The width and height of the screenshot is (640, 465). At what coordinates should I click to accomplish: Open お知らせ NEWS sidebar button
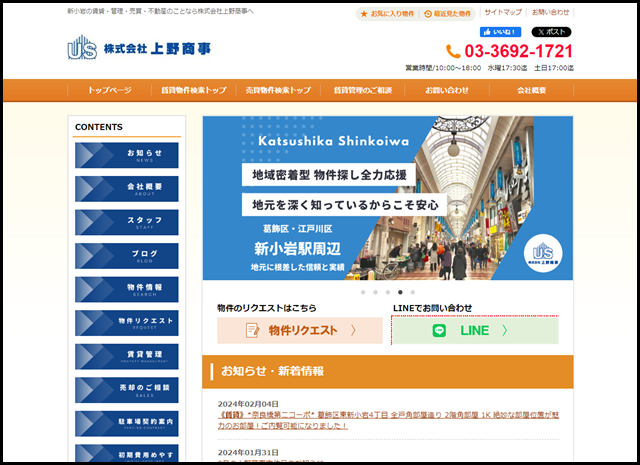(127, 155)
